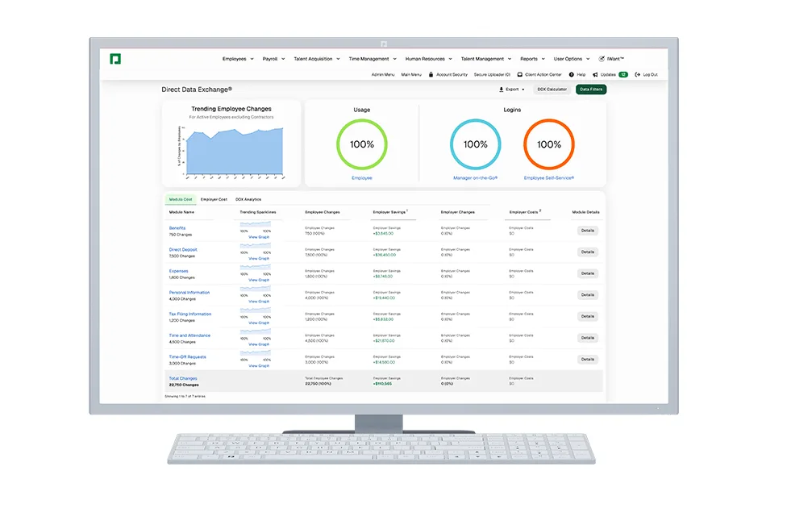
Task: Open Secure Uploader link
Action: tap(492, 74)
